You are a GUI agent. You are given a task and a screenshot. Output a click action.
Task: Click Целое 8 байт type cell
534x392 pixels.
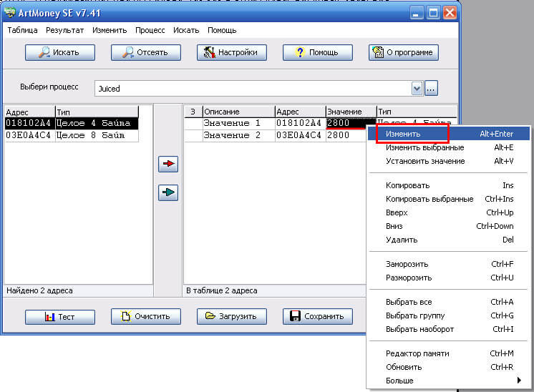click(x=97, y=135)
